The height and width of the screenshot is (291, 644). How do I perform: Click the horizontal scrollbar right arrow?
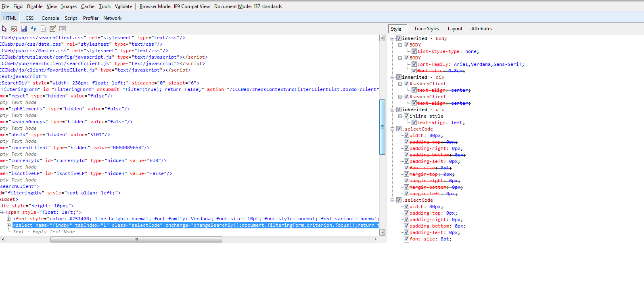click(376, 239)
